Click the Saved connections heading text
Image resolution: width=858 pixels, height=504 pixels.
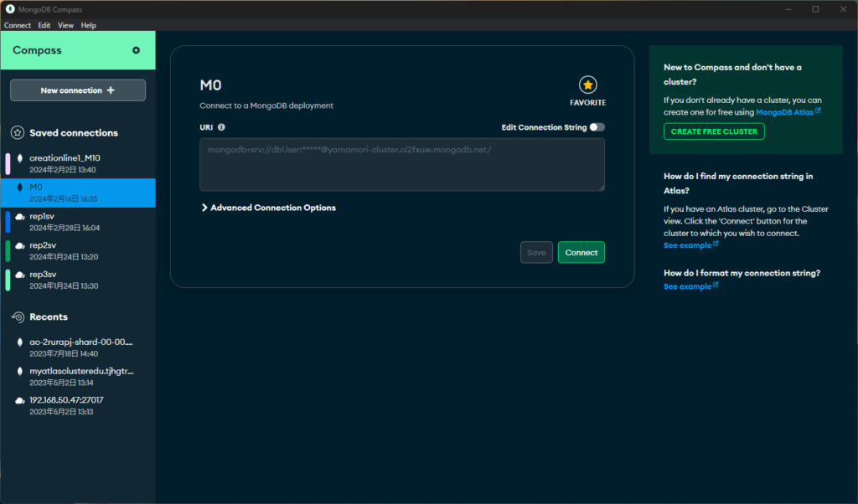[x=74, y=133]
